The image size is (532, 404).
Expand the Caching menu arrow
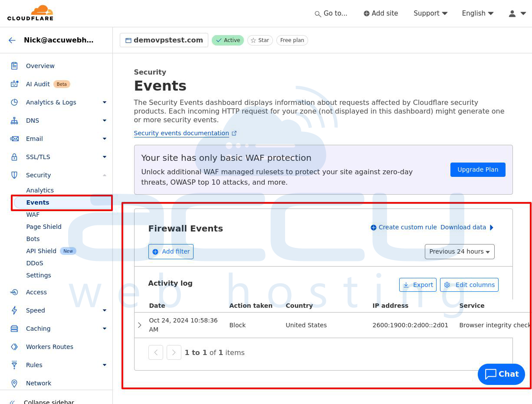105,329
